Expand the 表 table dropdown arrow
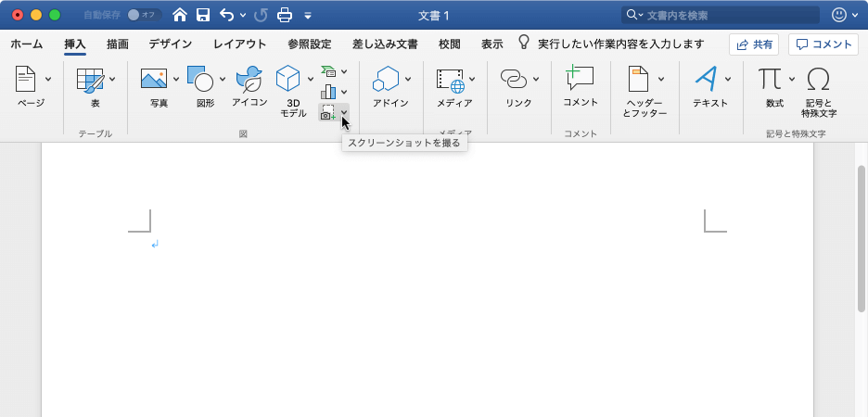Viewport: 868px width, 417px height. point(112,79)
